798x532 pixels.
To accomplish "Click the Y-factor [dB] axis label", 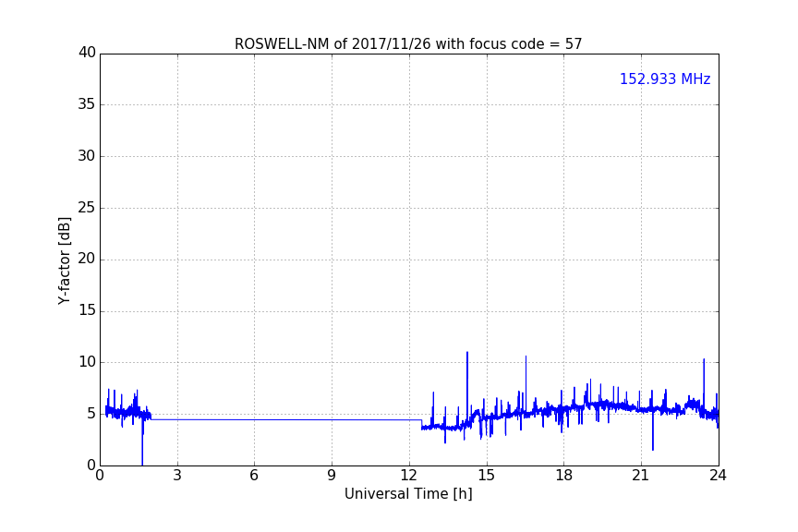I will 64,260.
